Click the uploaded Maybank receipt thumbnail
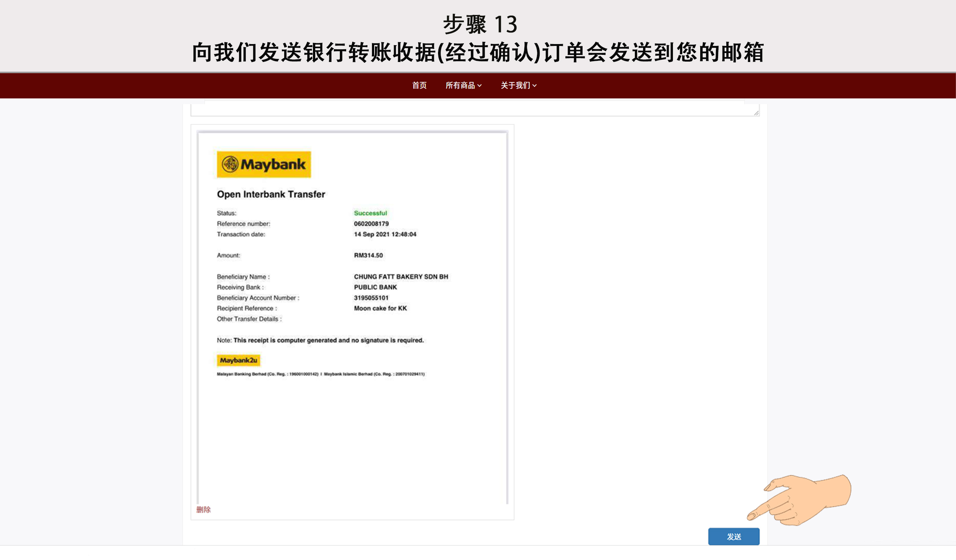The image size is (956, 560). coord(353,318)
